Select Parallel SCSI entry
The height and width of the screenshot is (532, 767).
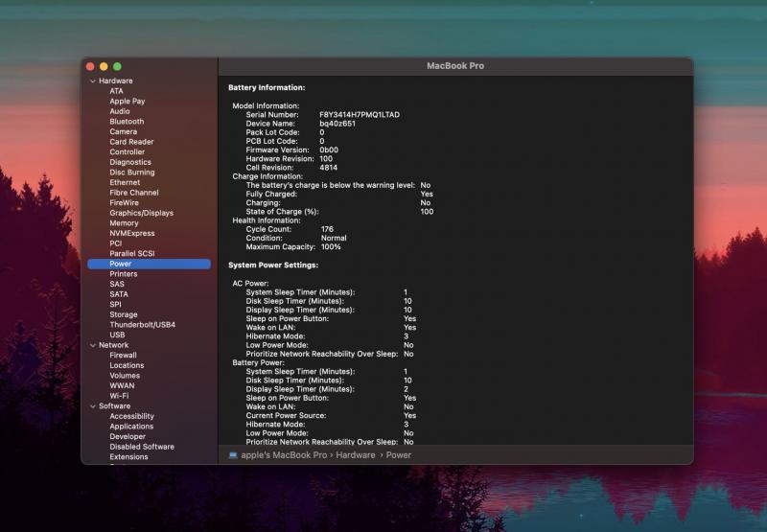pyautogui.click(x=132, y=254)
